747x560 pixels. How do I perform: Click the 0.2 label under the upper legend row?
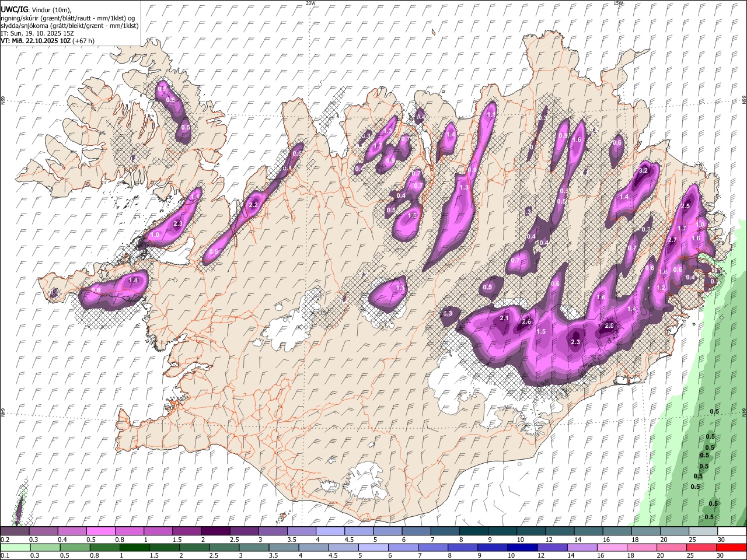pos(4,540)
